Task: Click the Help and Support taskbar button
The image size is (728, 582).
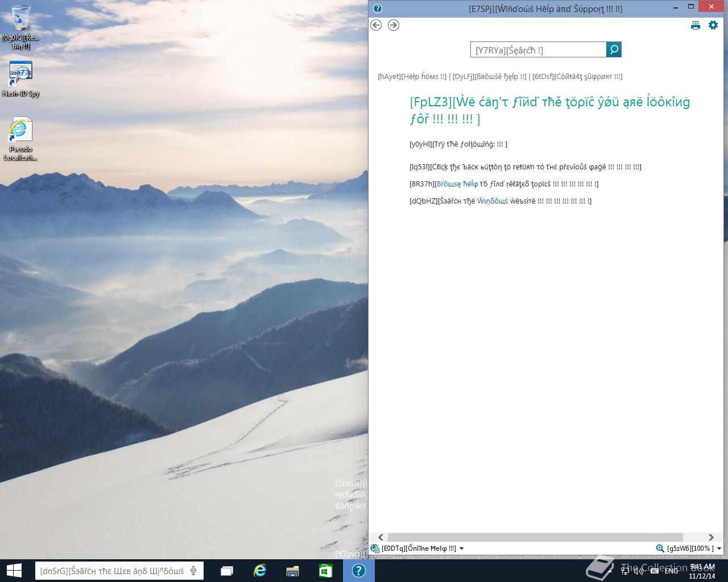Action: point(359,571)
